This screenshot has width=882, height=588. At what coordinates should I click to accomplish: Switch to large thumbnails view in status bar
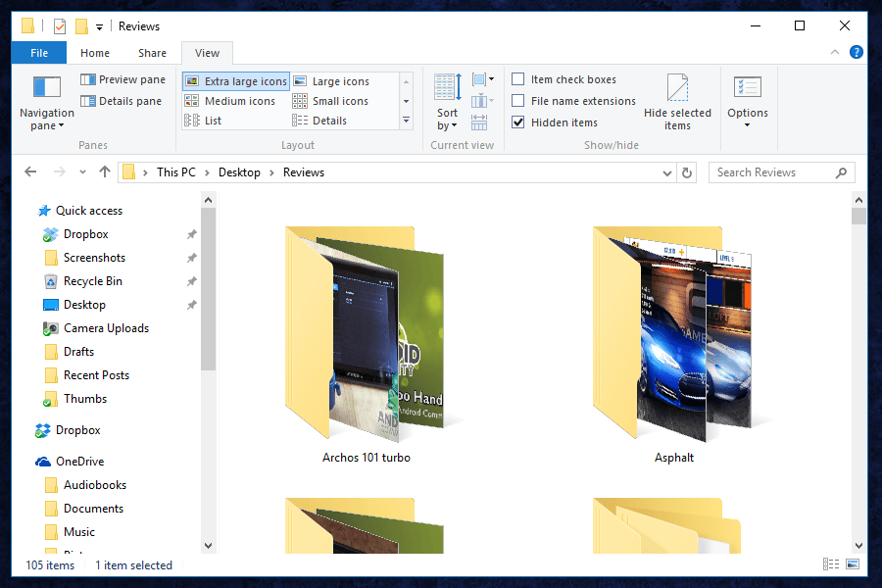(x=853, y=564)
